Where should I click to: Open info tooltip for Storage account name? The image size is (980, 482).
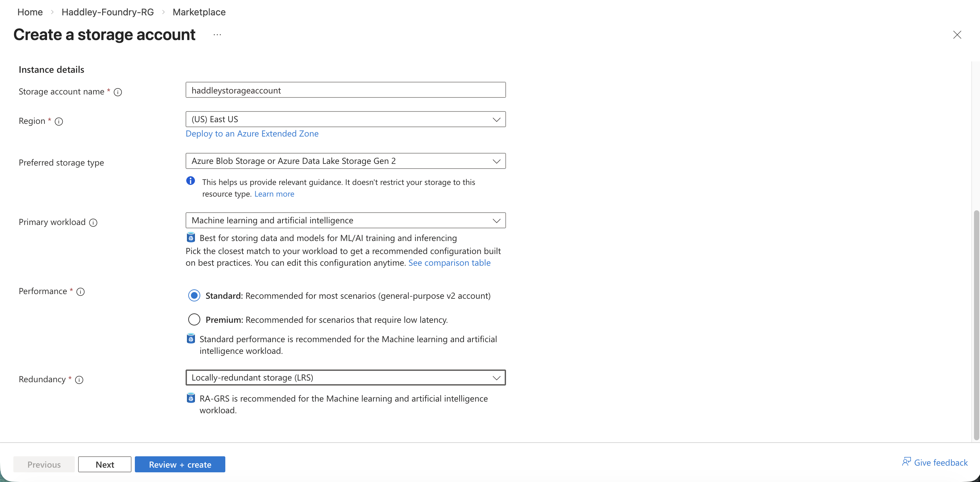pos(118,92)
